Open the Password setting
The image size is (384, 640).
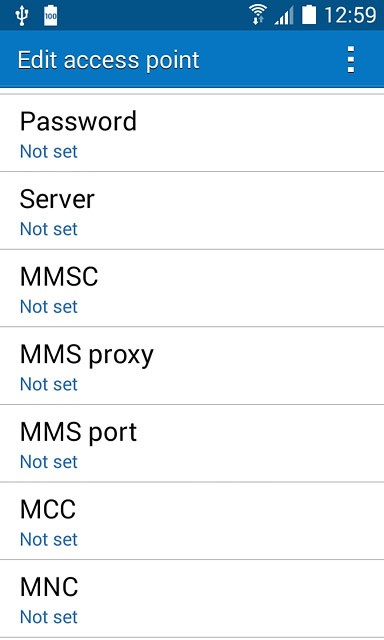point(192,133)
